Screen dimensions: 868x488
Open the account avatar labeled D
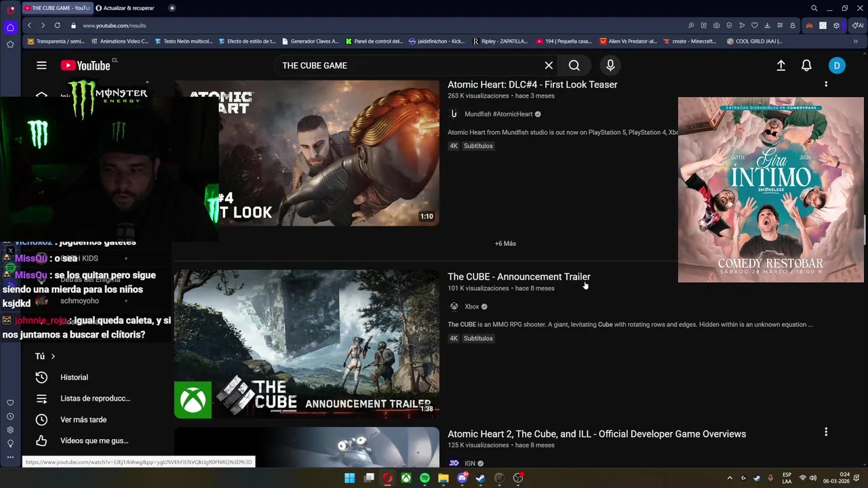(x=837, y=65)
